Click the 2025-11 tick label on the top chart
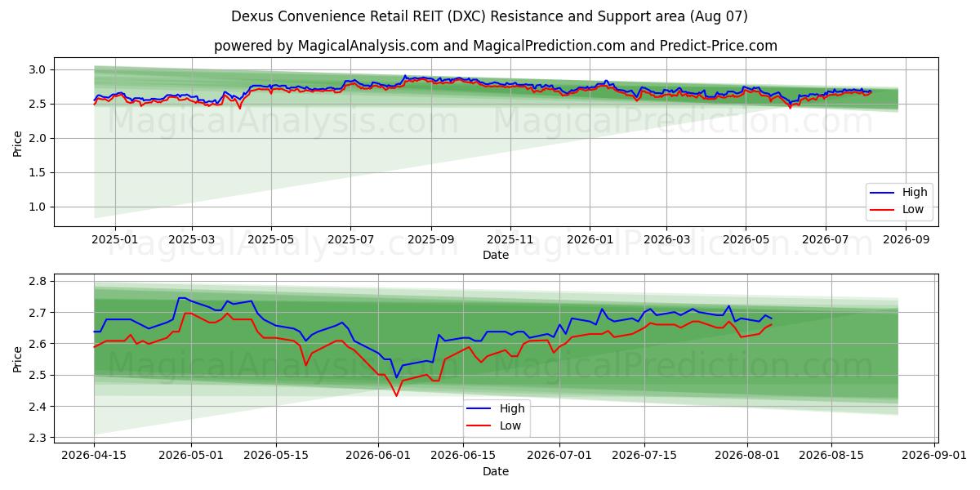The width and height of the screenshot is (980, 490). [510, 239]
